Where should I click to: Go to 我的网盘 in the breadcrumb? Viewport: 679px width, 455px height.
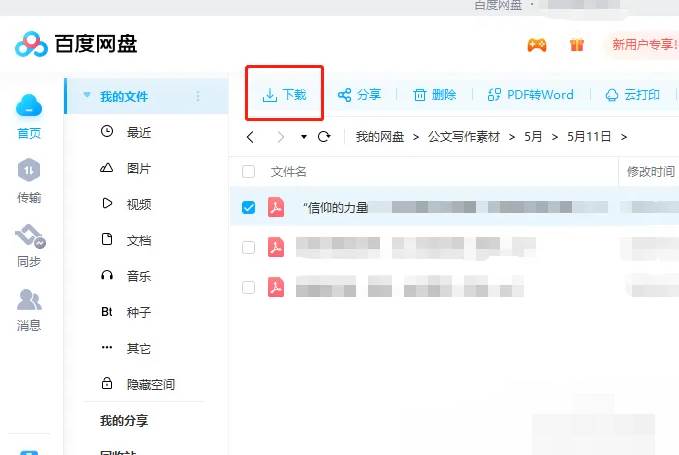point(380,137)
